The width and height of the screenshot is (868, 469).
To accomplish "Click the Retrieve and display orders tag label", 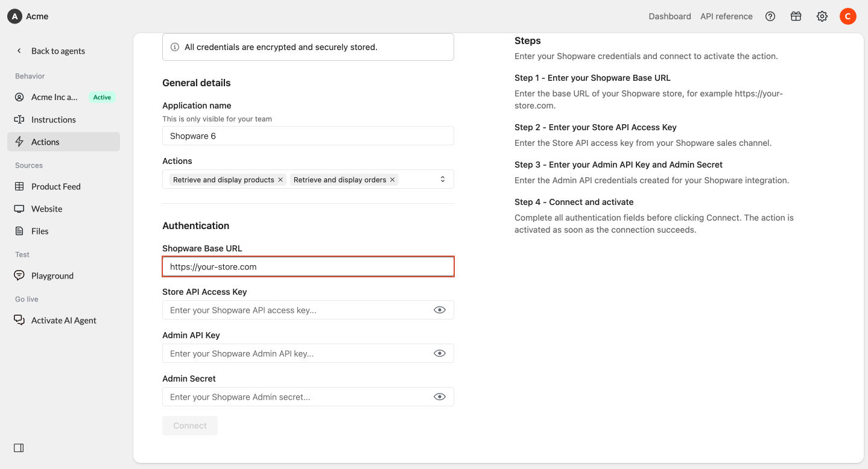I will (340, 180).
